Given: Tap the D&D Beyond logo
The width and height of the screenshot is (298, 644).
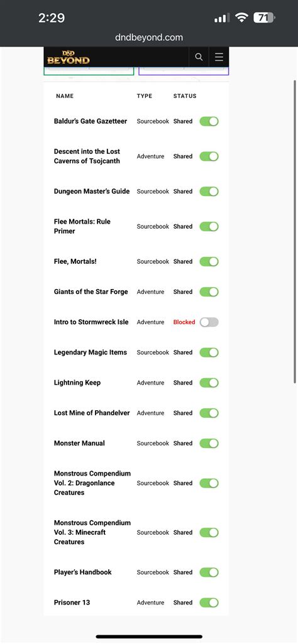Looking at the screenshot, I should pyautogui.click(x=69, y=58).
